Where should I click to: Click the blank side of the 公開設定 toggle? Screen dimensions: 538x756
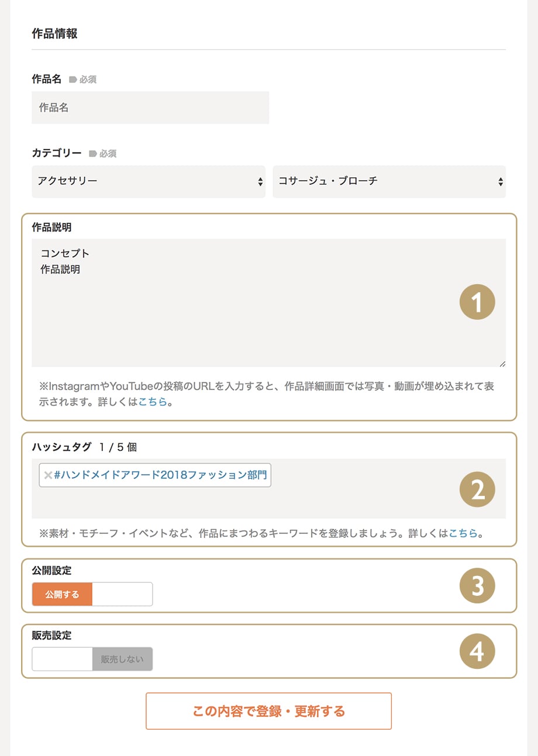click(x=122, y=594)
